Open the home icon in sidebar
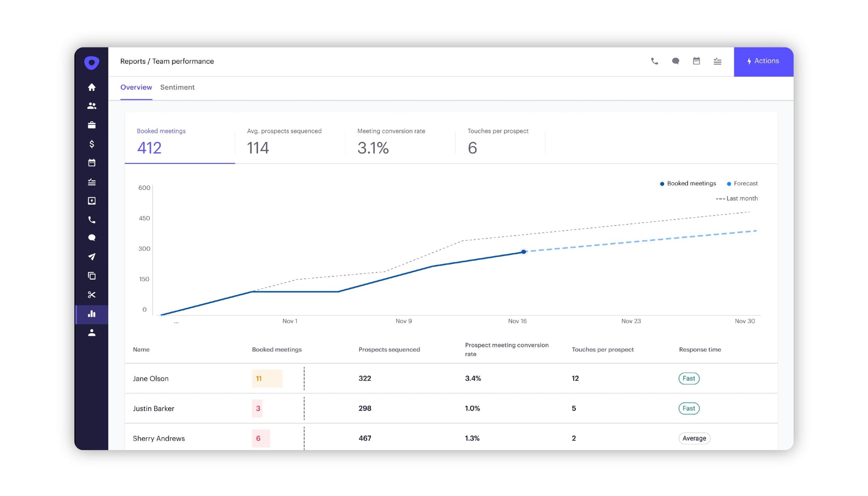This screenshot has width=868, height=496. pos(92,87)
